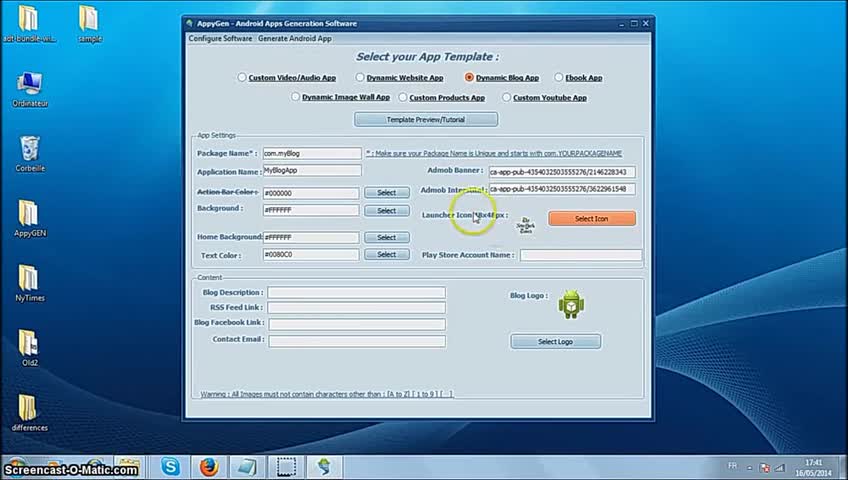
Task: Click Select for Text Color
Action: point(387,255)
